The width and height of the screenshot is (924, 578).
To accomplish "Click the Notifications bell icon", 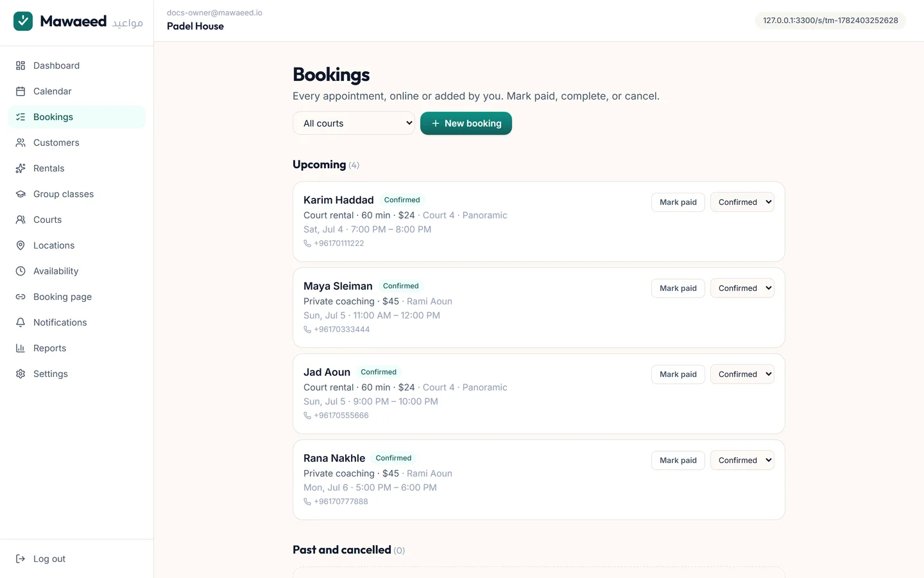I will click(21, 322).
